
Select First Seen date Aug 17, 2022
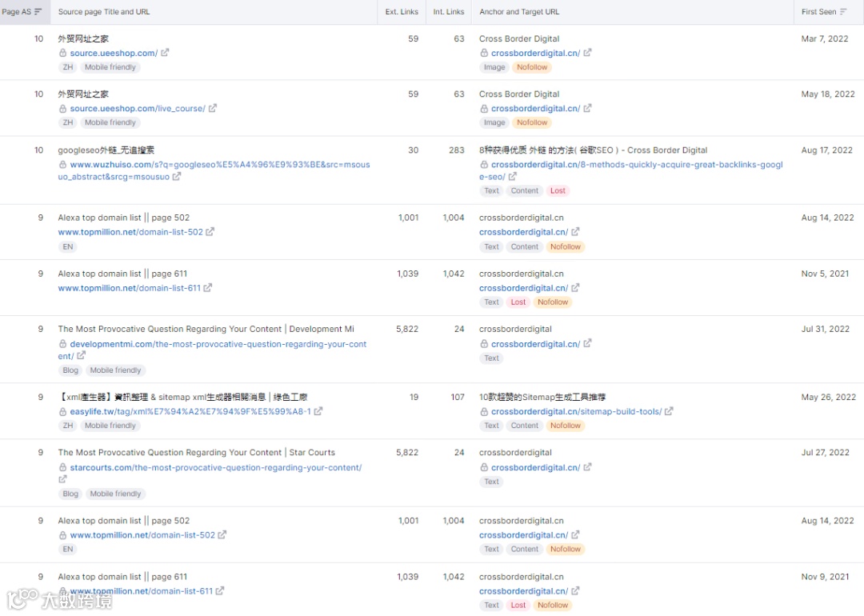coord(826,150)
